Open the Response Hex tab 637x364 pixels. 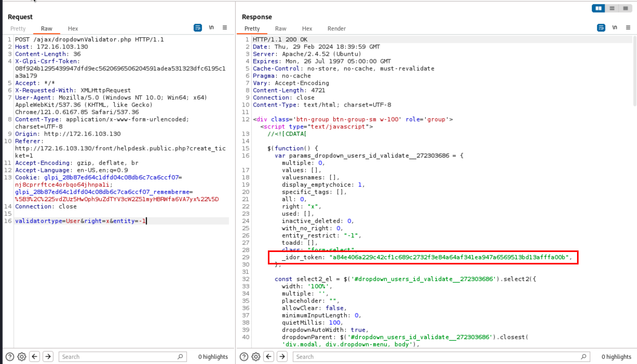[307, 29]
